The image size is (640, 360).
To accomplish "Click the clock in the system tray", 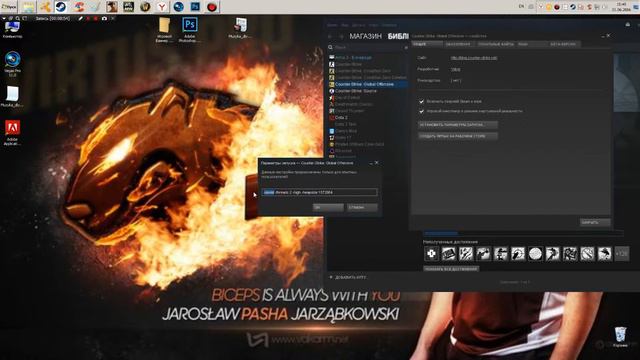I will coord(622,7).
